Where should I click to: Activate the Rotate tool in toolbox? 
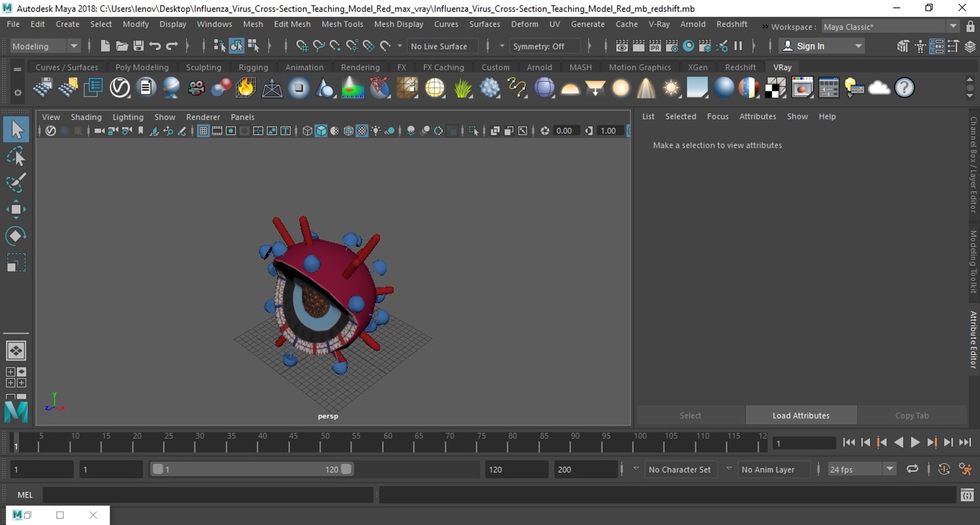click(16, 236)
